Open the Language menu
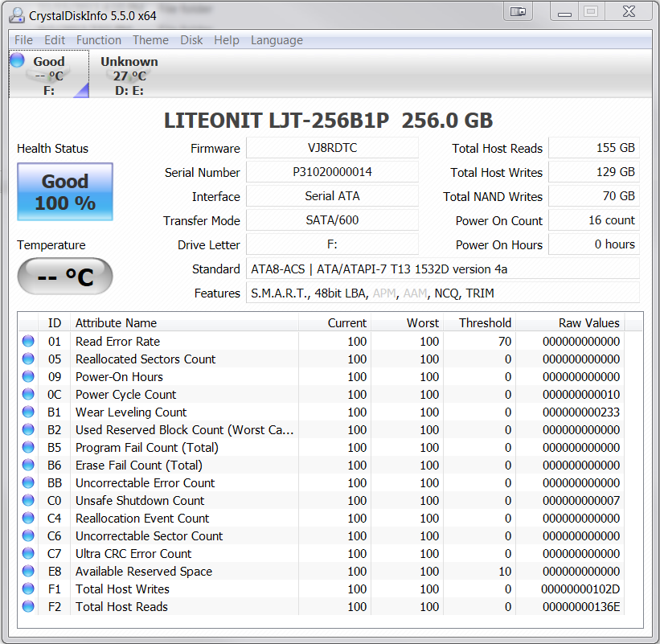 point(277,40)
